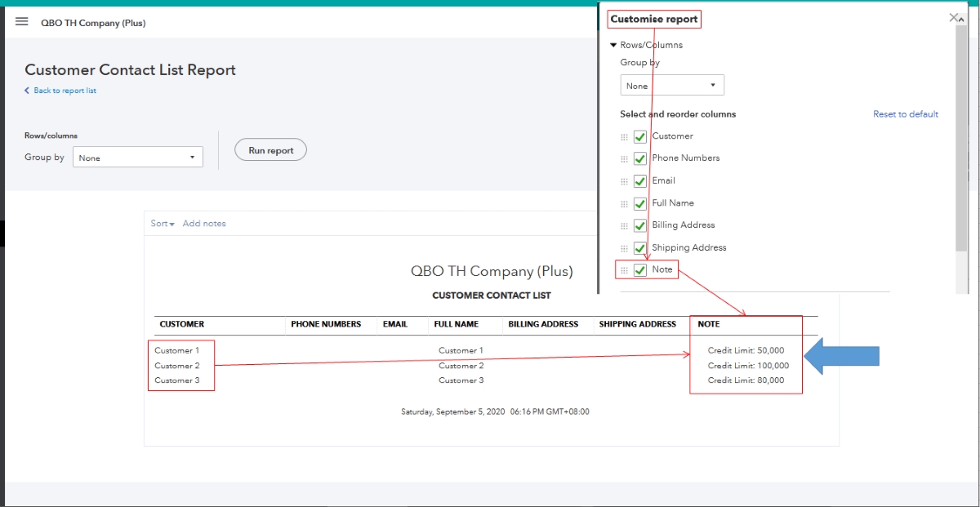Image resolution: width=980 pixels, height=507 pixels.
Task: Select the drag handle beside Note
Action: (625, 270)
